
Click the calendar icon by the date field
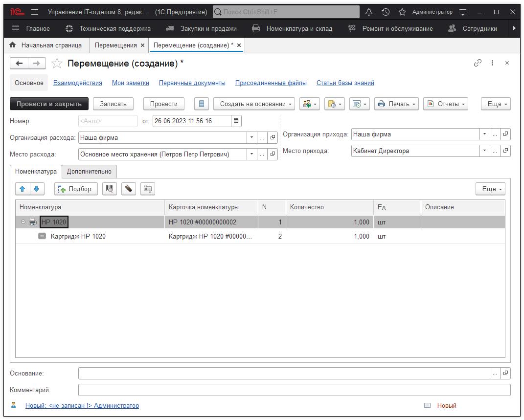(236, 121)
